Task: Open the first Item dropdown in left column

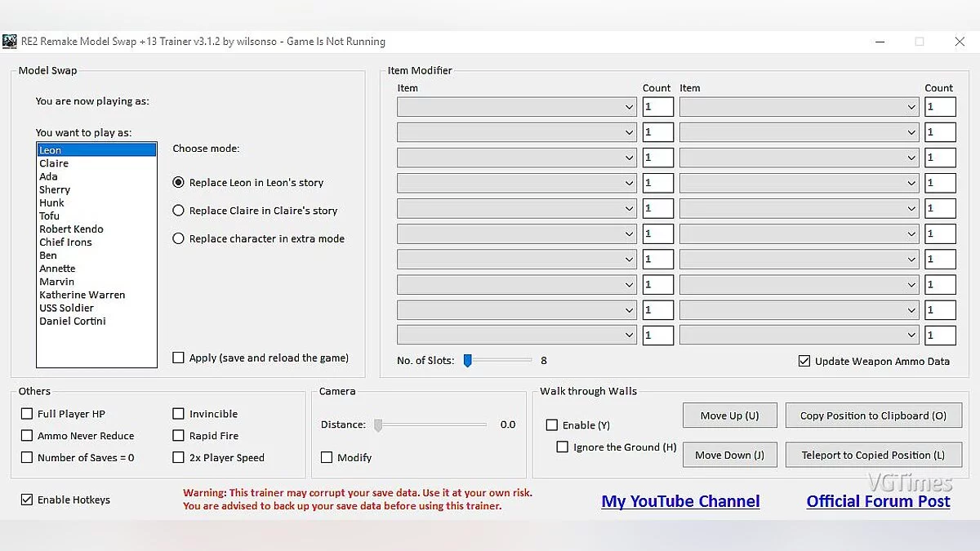Action: click(x=516, y=107)
